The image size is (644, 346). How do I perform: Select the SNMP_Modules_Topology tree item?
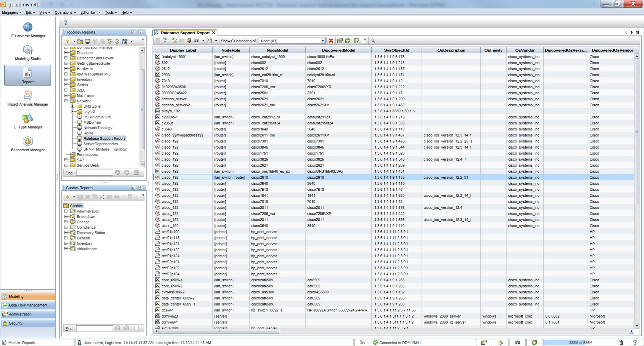pos(105,149)
